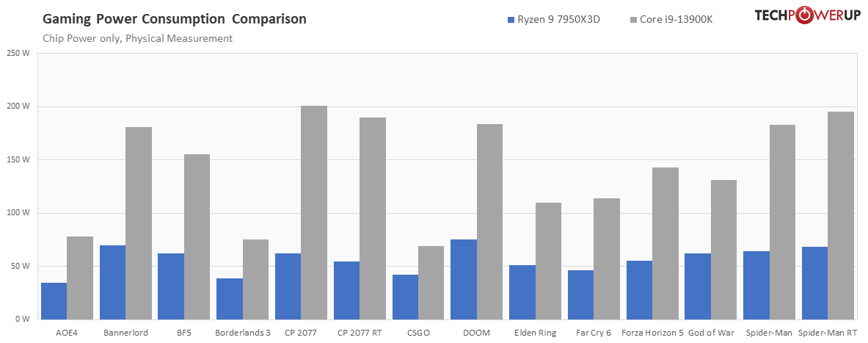The height and width of the screenshot is (343, 868).
Task: Click the 100 W y-axis label
Action: 18,213
